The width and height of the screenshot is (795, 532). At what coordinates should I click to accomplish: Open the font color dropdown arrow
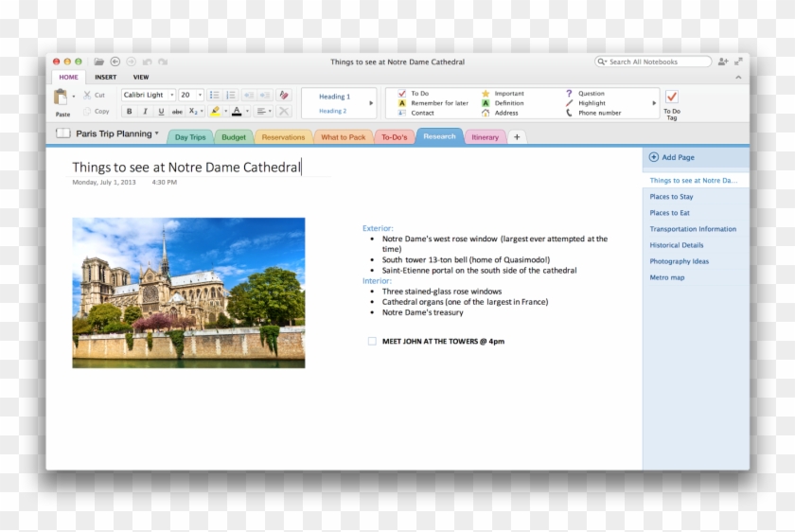(x=247, y=111)
